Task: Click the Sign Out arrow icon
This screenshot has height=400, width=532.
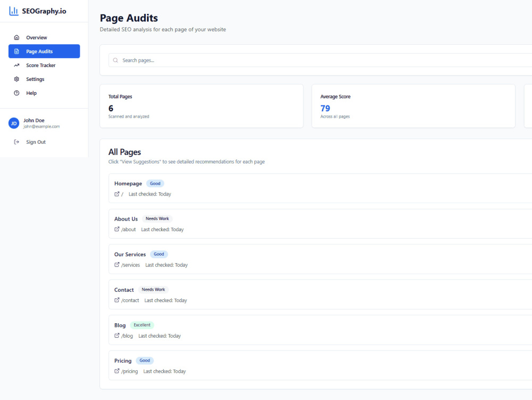Action: [16, 142]
